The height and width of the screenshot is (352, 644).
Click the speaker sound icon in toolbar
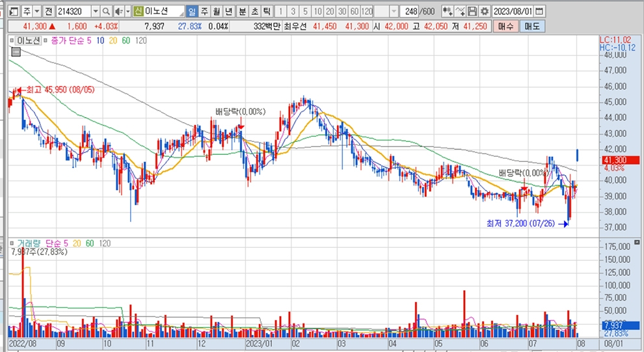point(118,12)
